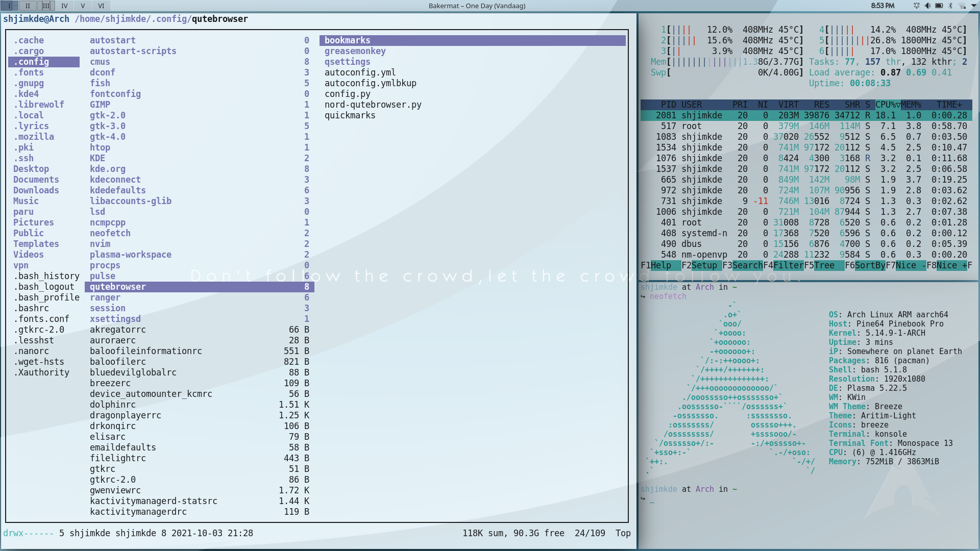The width and height of the screenshot is (980, 551).
Task: Open the notifications bell in system tray
Action: (917, 6)
